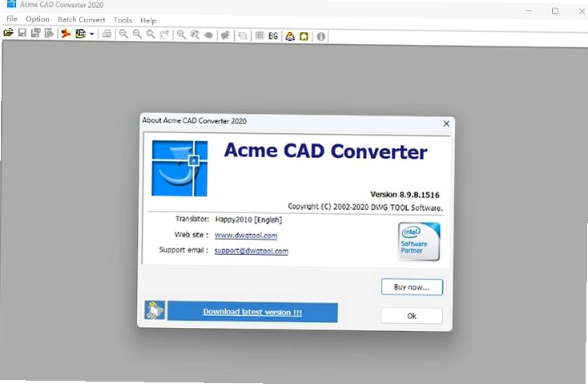
Task: Maximize the Acme CAD Converter 2020 window
Action: 555,11
